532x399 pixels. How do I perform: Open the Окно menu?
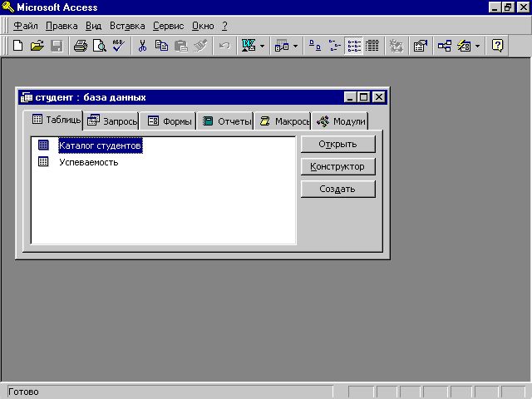tap(203, 26)
